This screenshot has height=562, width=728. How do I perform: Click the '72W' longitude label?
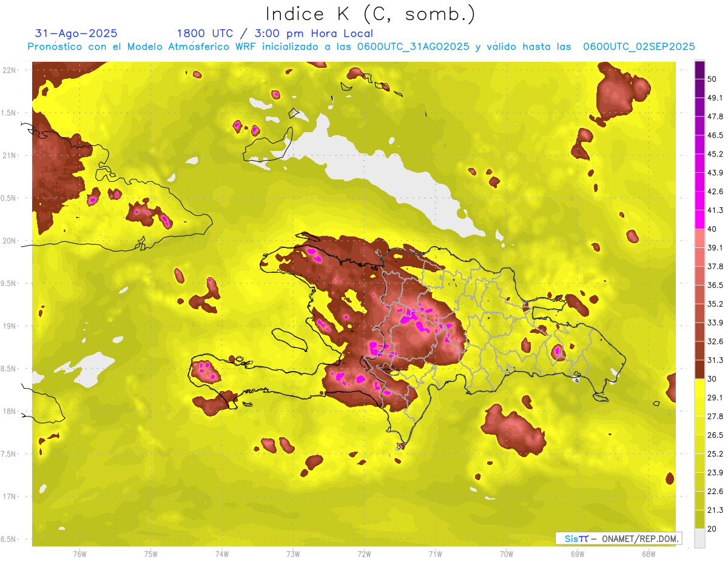click(x=364, y=554)
